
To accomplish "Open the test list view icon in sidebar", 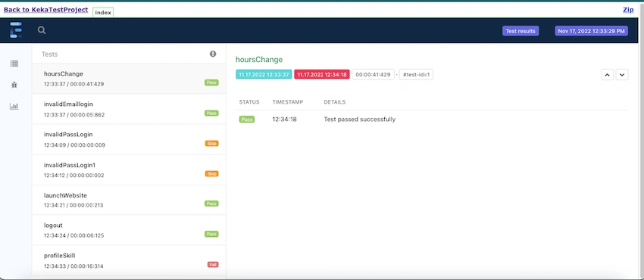I will click(x=14, y=64).
